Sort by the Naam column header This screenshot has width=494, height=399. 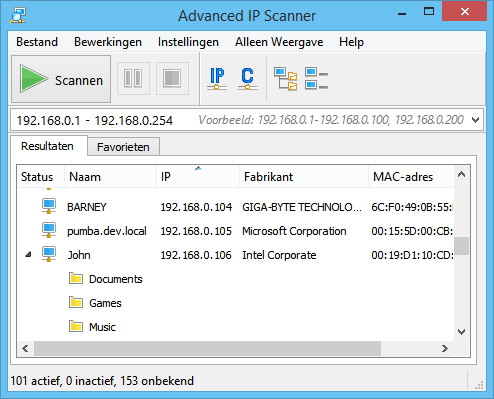click(x=110, y=176)
